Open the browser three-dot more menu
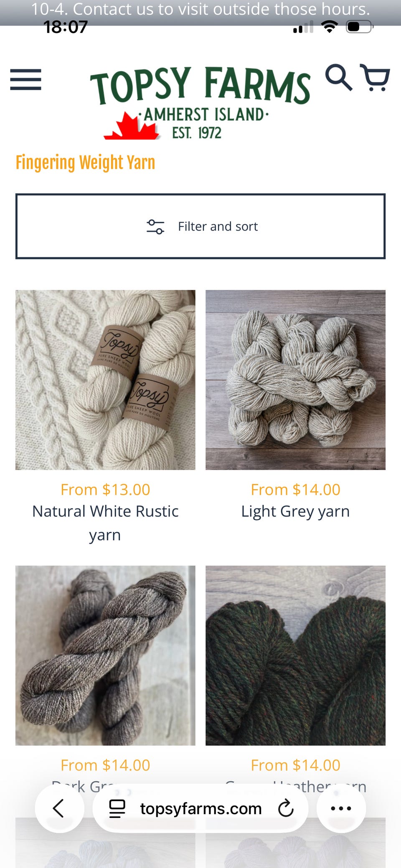The height and width of the screenshot is (868, 401). tap(341, 808)
